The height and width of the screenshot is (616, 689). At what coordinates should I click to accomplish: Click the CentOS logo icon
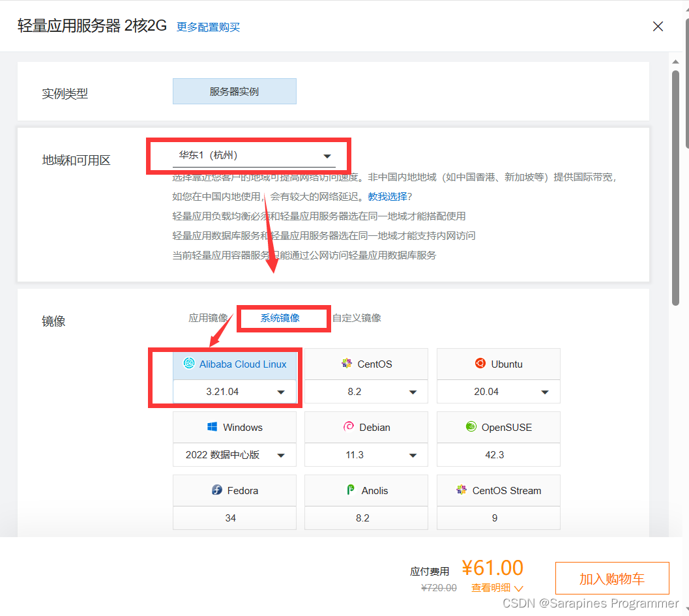pyautogui.click(x=347, y=364)
